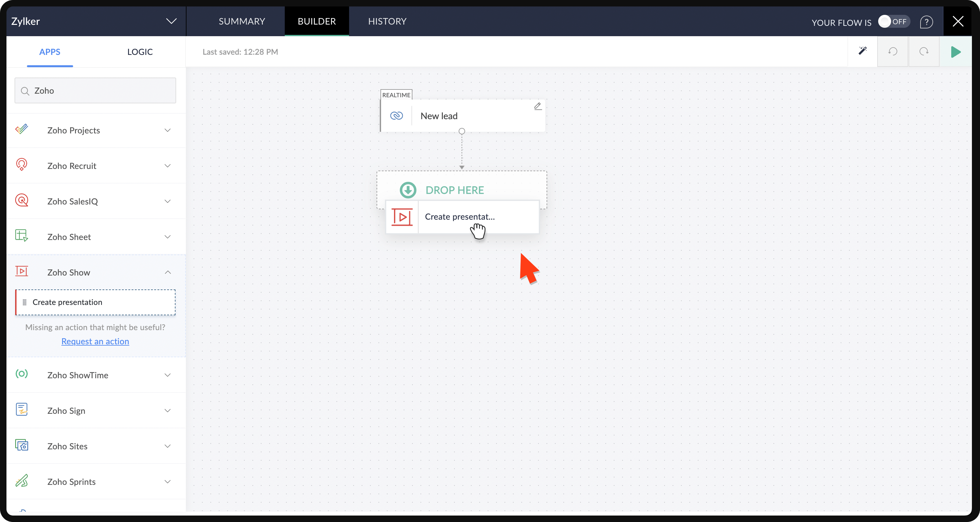The height and width of the screenshot is (522, 980).
Task: Switch to the SUMMARY tab
Action: pos(241,21)
